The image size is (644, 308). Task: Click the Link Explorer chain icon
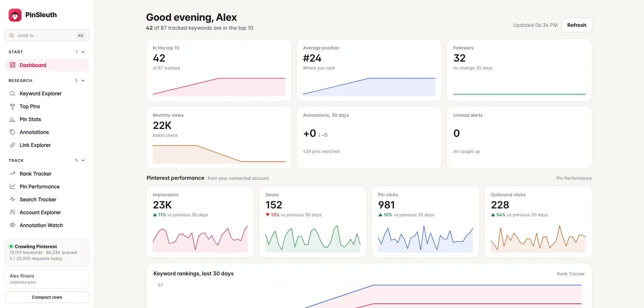13,145
